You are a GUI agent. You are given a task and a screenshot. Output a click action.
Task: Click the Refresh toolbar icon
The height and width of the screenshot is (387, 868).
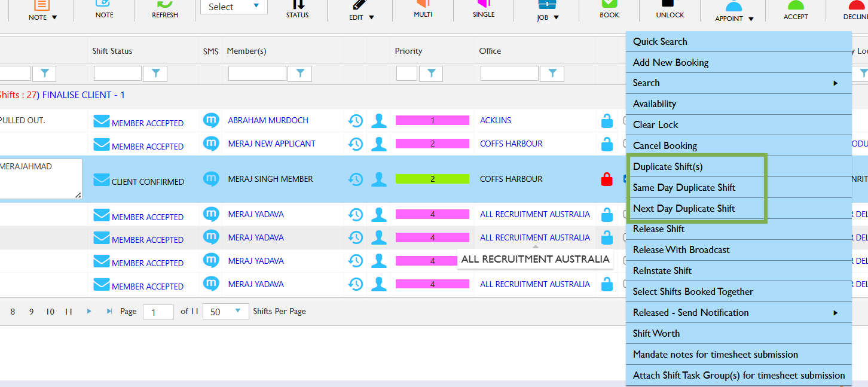click(x=165, y=7)
